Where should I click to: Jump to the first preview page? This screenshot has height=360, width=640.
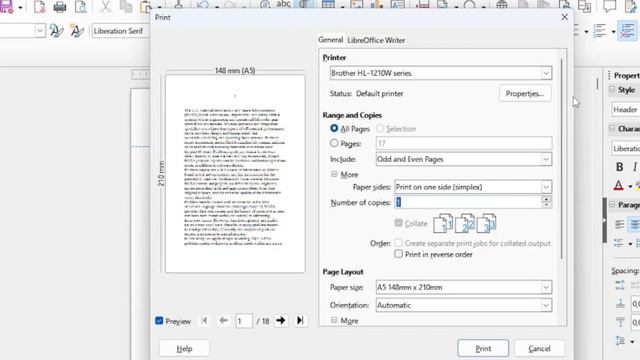coord(204,321)
